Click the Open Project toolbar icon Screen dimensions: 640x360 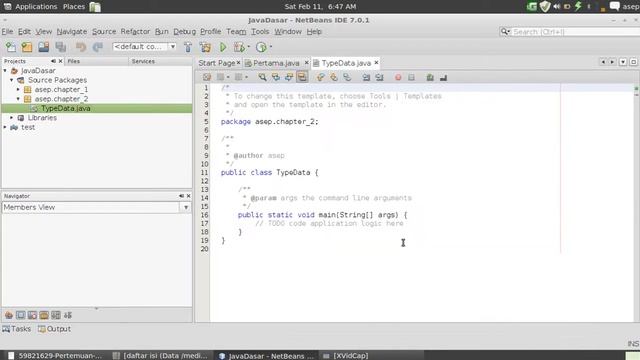pyautogui.click(x=44, y=47)
